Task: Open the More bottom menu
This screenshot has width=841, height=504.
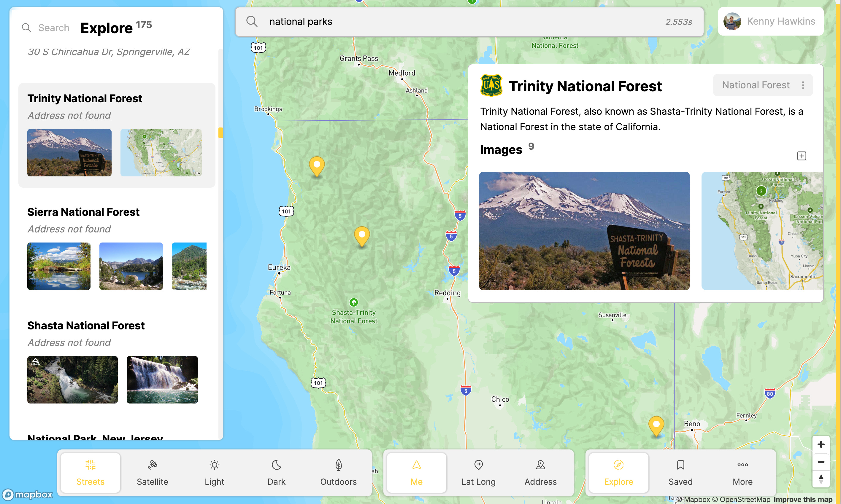Action: [742, 472]
